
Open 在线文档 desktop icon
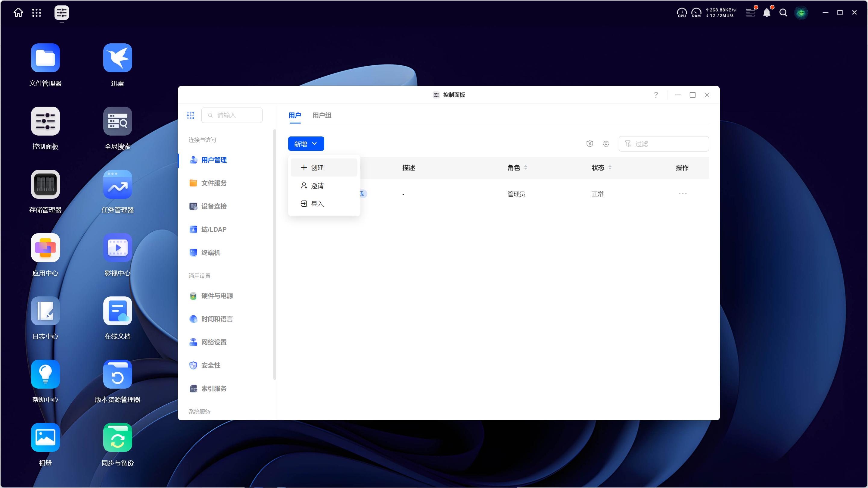(118, 311)
